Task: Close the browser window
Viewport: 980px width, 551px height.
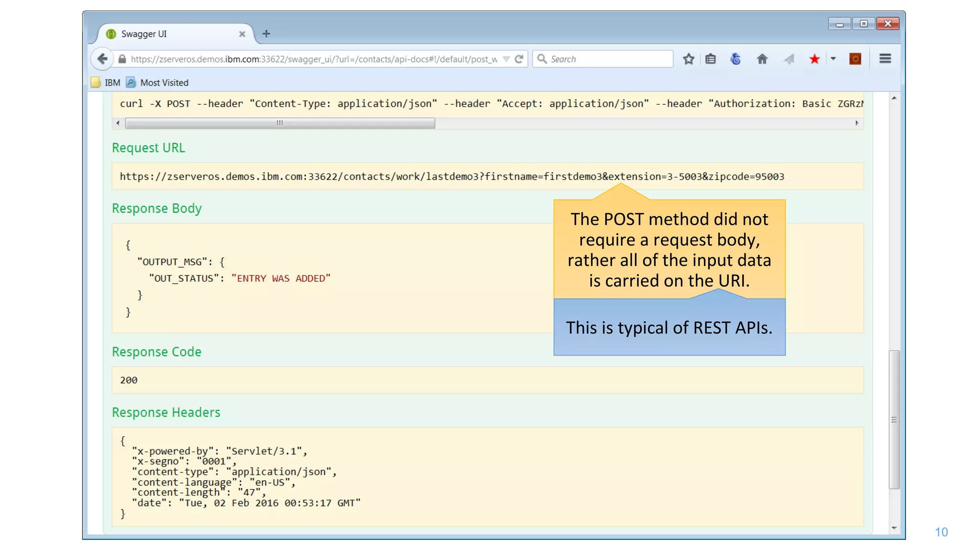Action: (888, 24)
